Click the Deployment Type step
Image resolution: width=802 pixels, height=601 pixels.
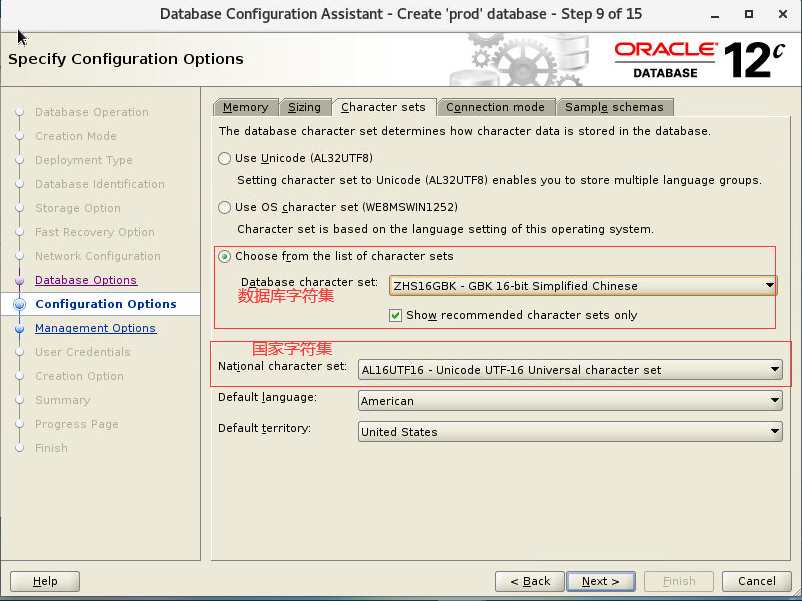click(x=84, y=160)
